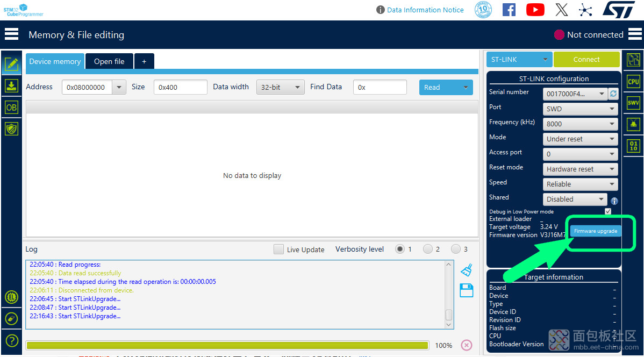
Task: Click the broom icon to clear log
Action: (467, 270)
